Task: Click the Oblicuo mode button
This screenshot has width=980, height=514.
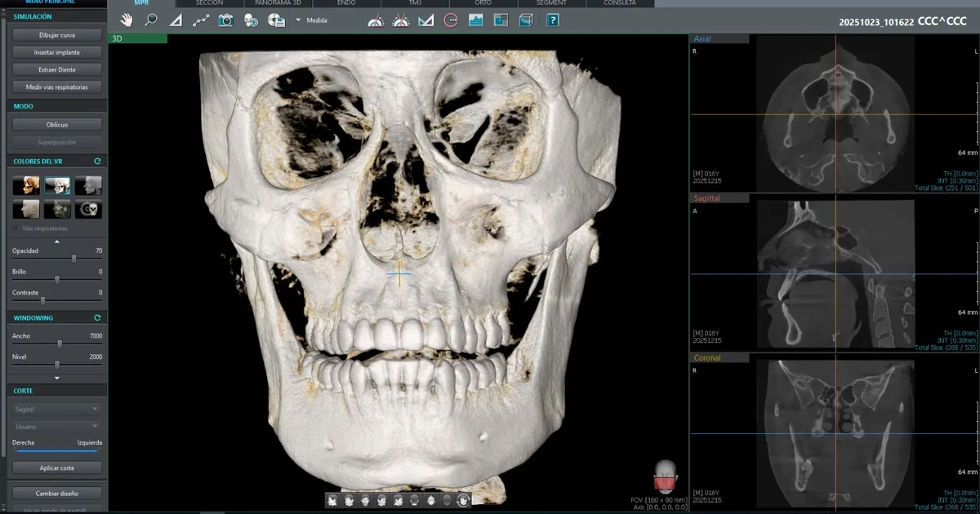Action: tap(57, 125)
